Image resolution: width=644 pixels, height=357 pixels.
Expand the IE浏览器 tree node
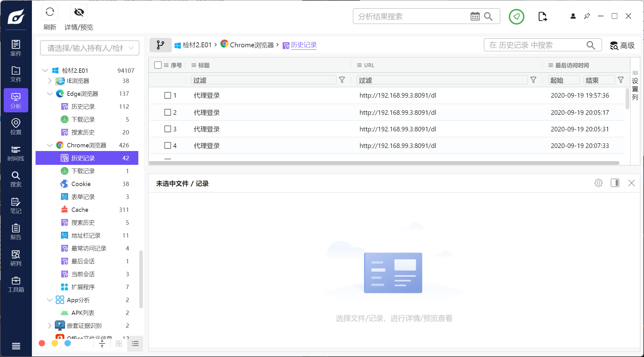click(50, 81)
